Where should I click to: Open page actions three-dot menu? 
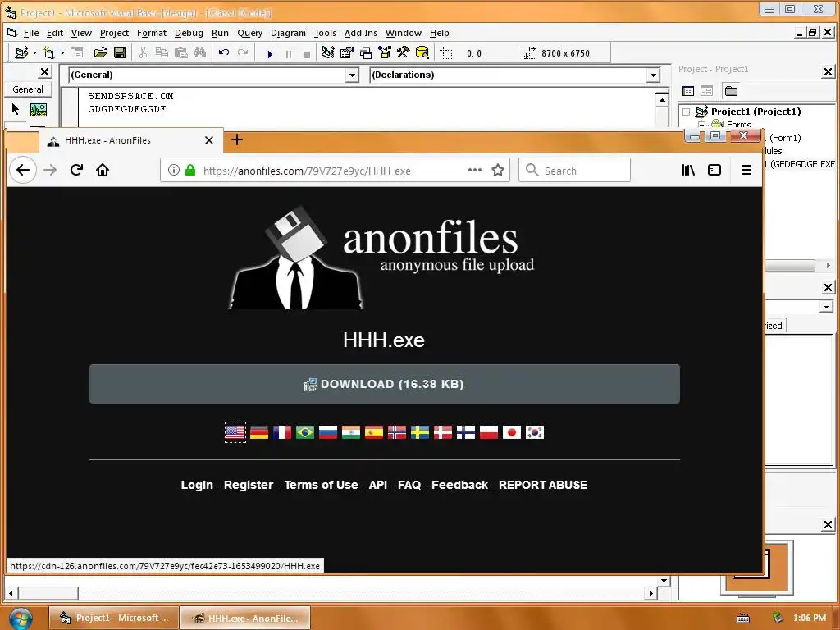click(x=475, y=171)
